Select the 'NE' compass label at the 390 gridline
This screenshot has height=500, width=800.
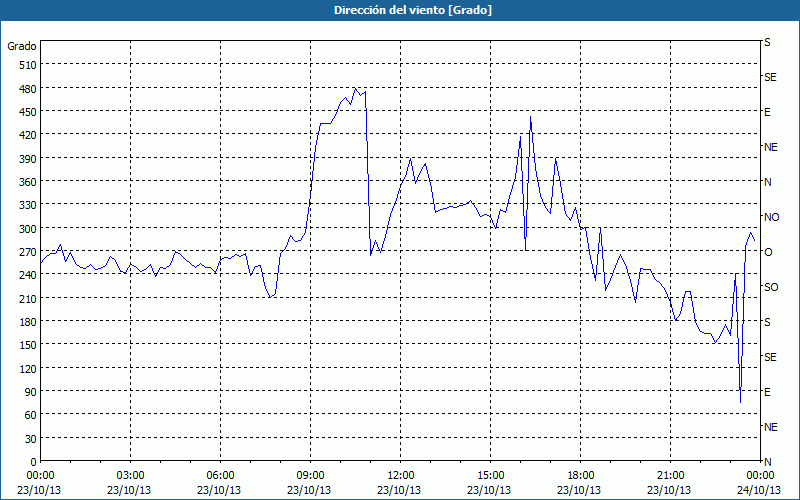coord(770,147)
